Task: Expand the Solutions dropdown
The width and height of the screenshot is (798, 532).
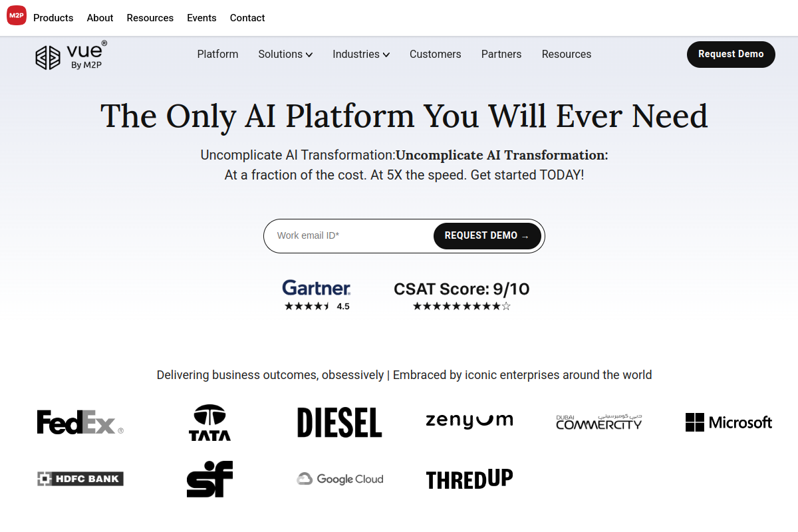Action: coord(285,55)
